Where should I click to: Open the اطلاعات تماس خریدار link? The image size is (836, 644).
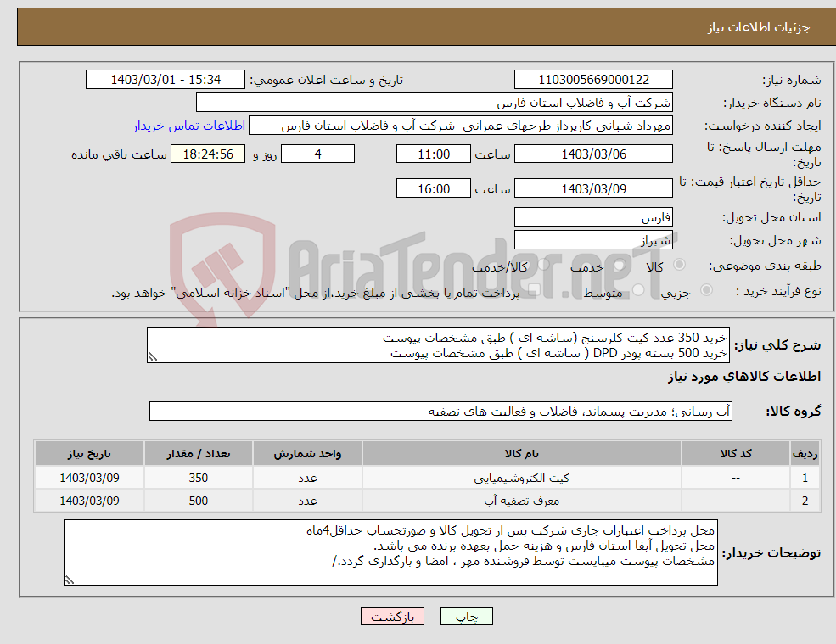click(188, 126)
